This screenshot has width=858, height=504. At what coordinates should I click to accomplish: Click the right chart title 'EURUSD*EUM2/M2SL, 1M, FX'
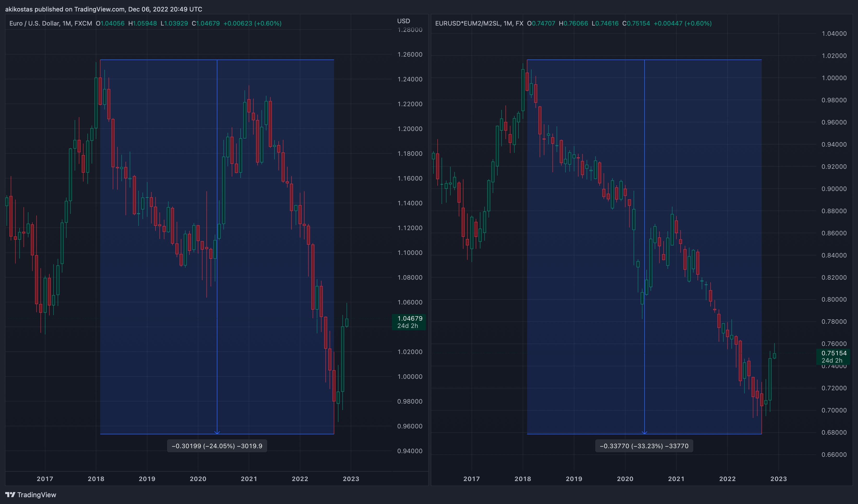[x=479, y=23]
